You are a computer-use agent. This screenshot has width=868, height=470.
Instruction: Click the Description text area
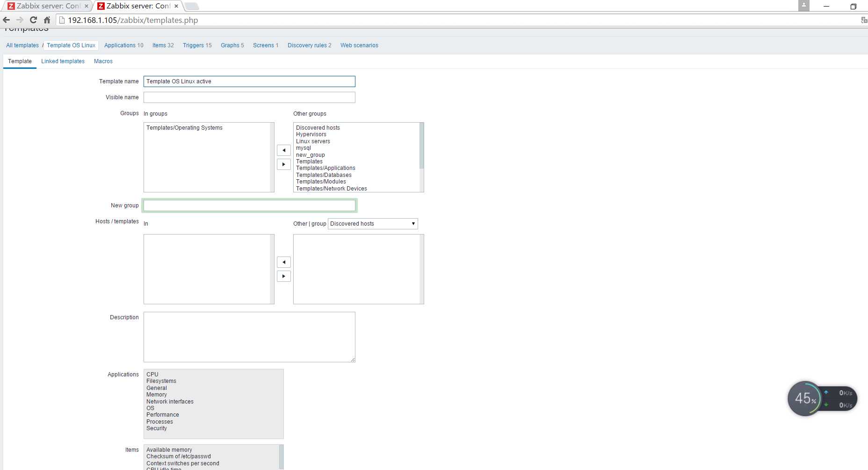[x=249, y=337]
